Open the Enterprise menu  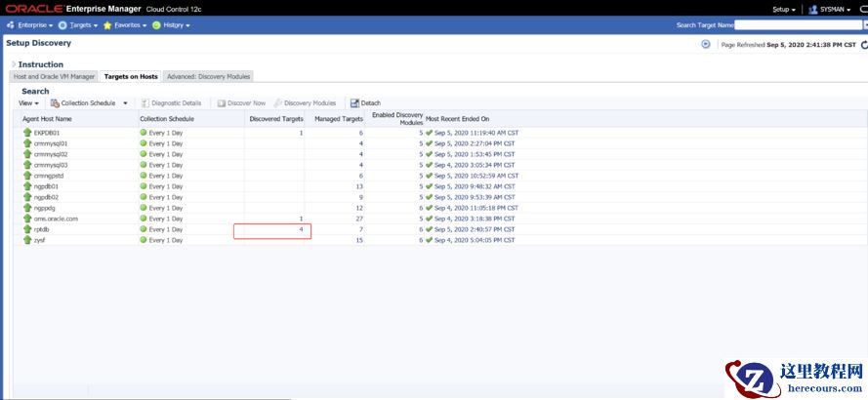click(x=30, y=24)
